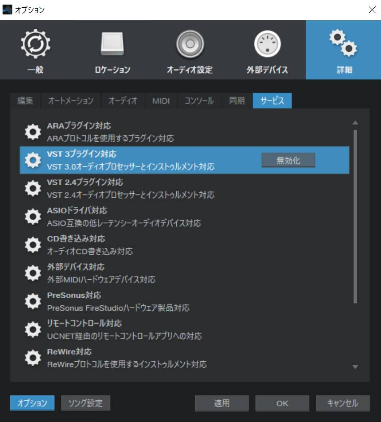The height and width of the screenshot is (422, 381).
Task: Open the オーディオ設定 section
Action: point(190,50)
